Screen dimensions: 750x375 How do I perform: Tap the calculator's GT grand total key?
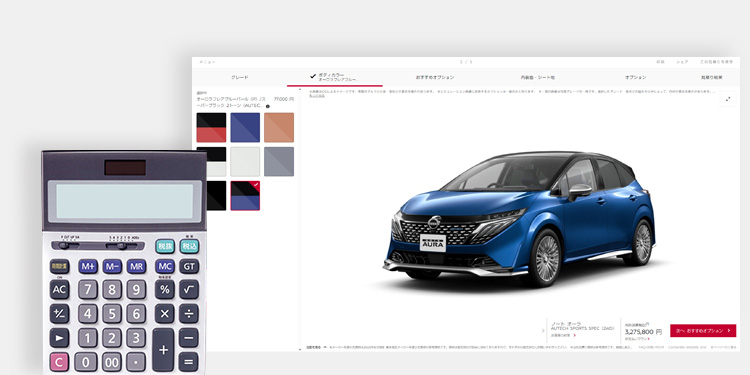(x=189, y=266)
